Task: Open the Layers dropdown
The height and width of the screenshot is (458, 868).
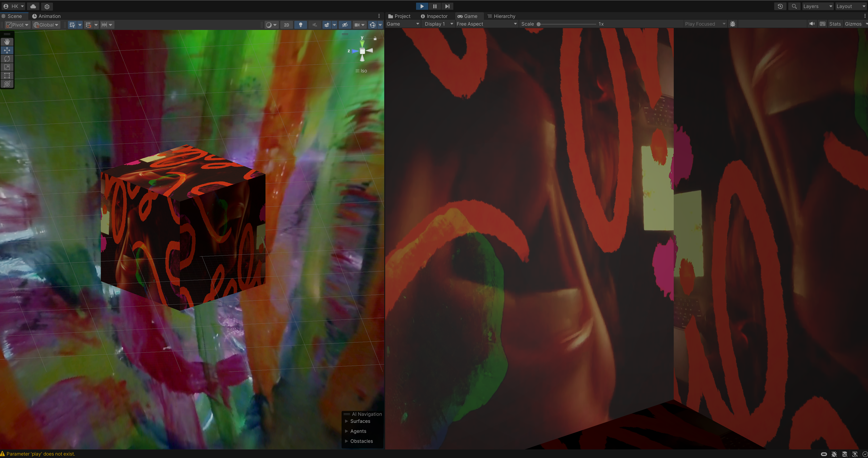Action: click(x=818, y=6)
